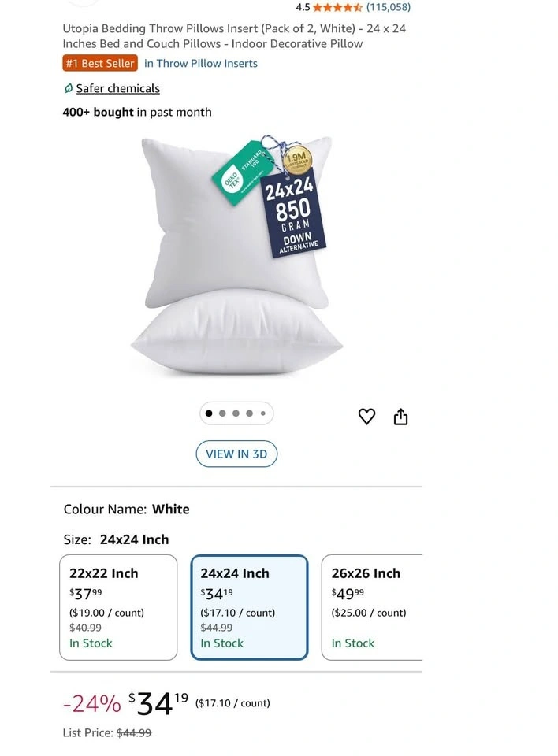This screenshot has width=558, height=756.
Task: Tap the heart wishlist icon
Action: point(366,416)
